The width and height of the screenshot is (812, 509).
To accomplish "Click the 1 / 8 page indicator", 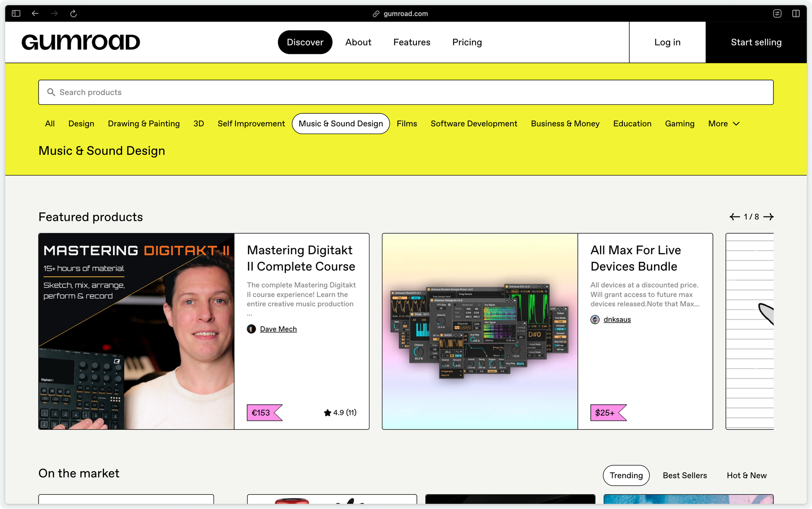I will [x=752, y=217].
